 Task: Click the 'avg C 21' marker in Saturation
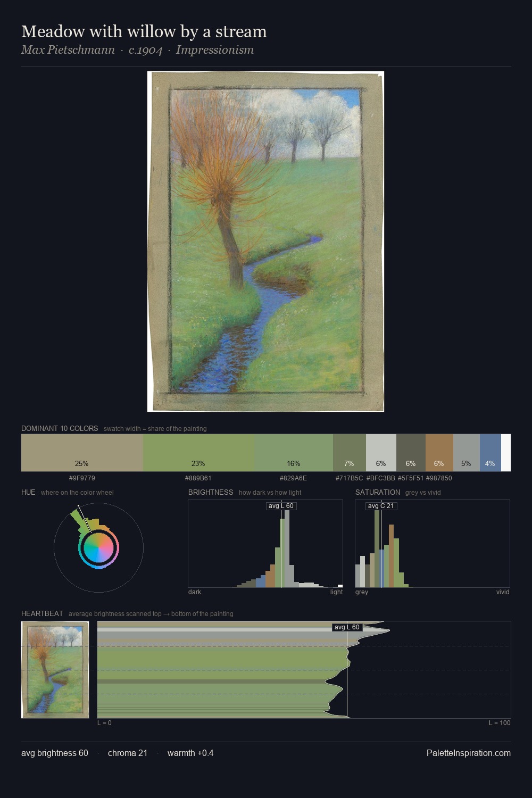coord(381,506)
